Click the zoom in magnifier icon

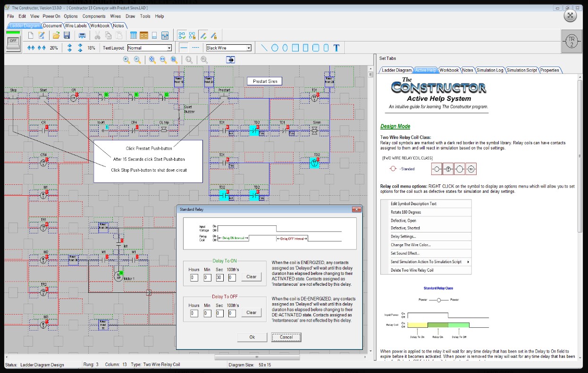(126, 59)
